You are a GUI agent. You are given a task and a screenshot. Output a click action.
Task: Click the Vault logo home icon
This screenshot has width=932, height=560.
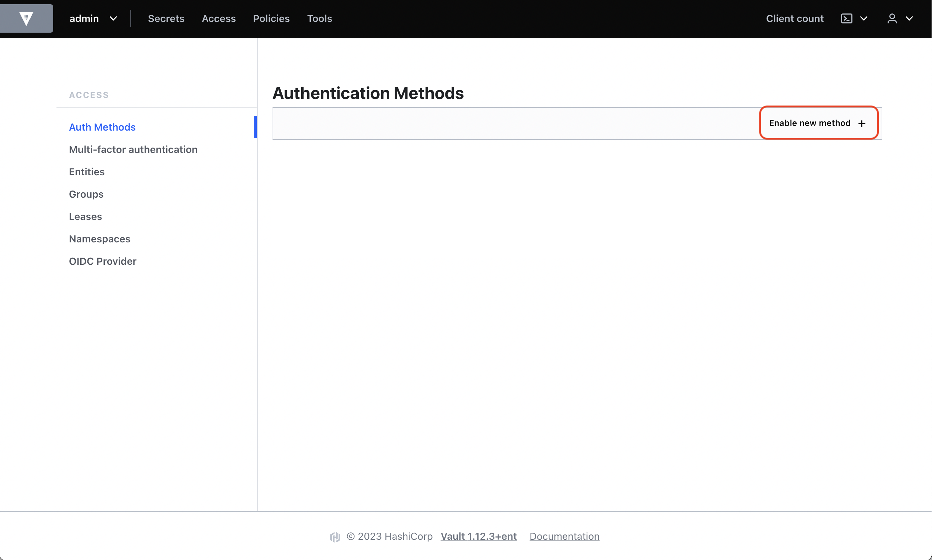26,18
